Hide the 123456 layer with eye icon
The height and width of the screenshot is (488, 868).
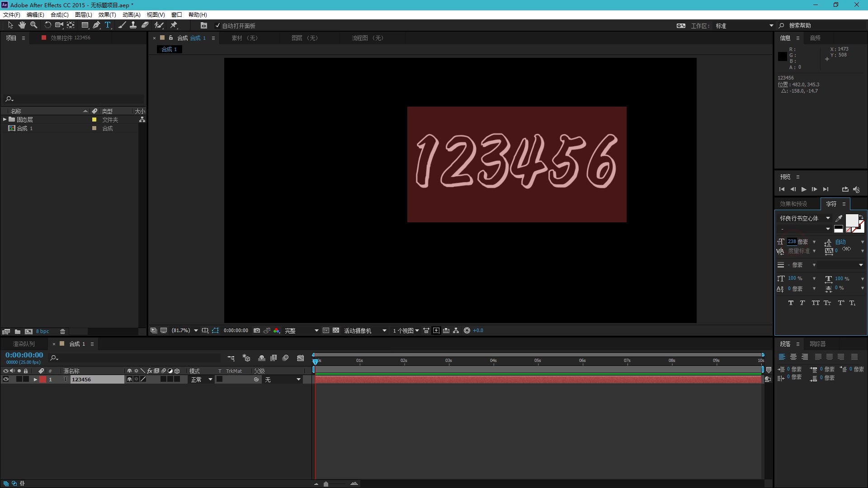(6, 380)
